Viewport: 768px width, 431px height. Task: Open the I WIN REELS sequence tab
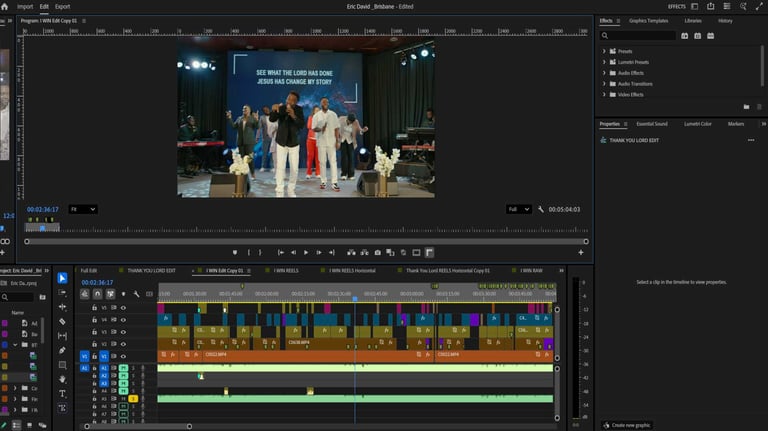point(287,270)
